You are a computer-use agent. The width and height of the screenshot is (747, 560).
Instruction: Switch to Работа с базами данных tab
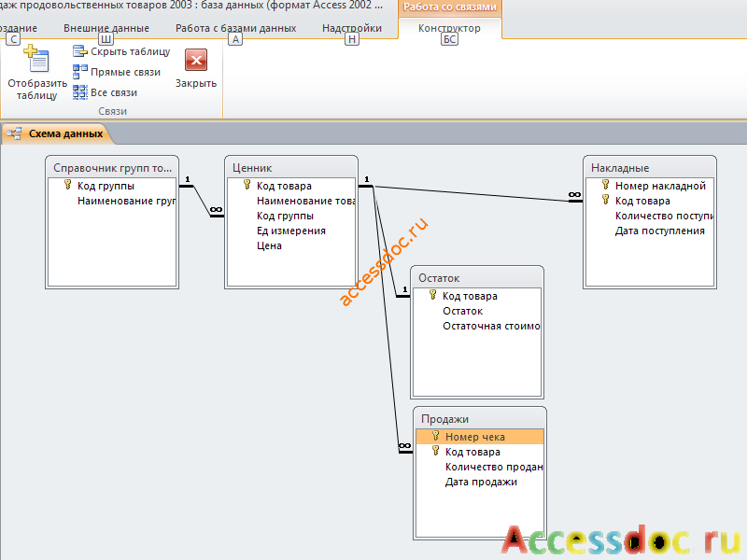(x=236, y=28)
